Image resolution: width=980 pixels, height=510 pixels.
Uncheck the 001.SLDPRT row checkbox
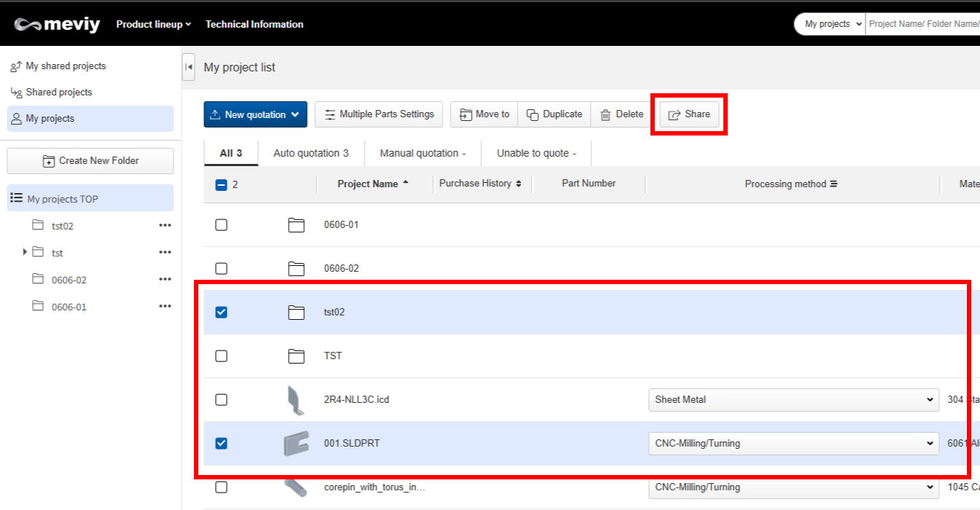[222, 443]
